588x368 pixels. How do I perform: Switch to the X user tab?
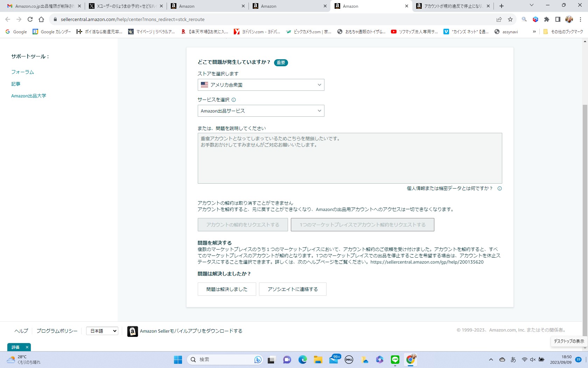(x=125, y=6)
